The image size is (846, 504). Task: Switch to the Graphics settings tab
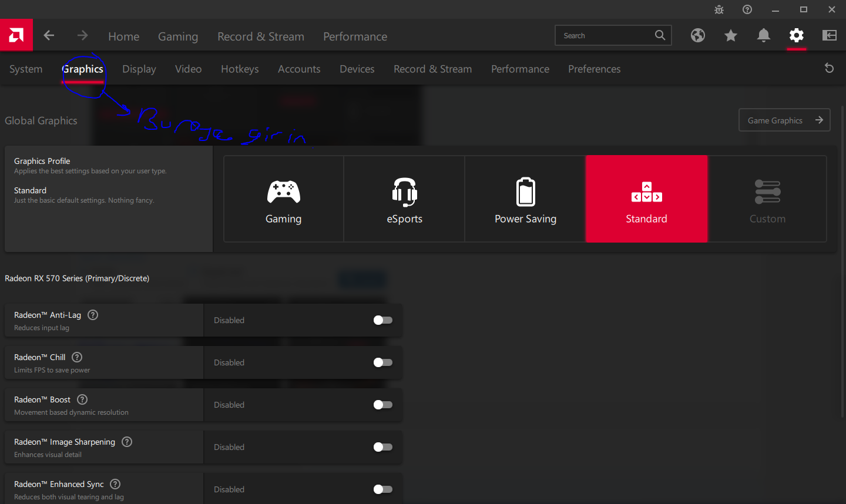[83, 69]
